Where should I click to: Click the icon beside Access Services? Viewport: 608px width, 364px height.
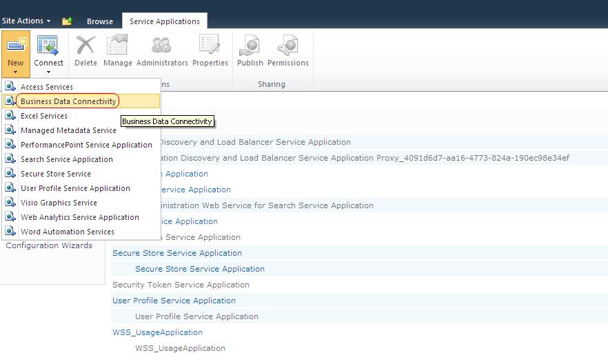pos(10,86)
